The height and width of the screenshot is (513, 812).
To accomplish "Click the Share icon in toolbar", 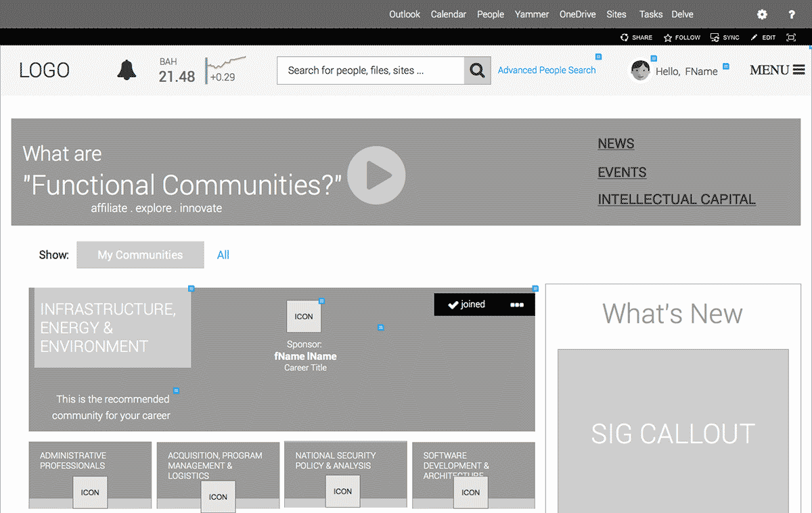I will tap(625, 38).
